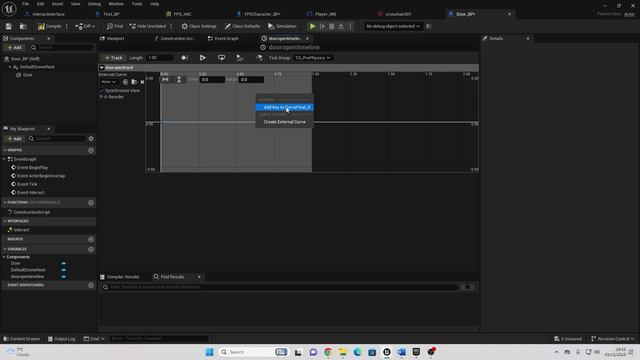640x360 pixels.
Task: Open the External Curve None dropdown
Action: (108, 82)
